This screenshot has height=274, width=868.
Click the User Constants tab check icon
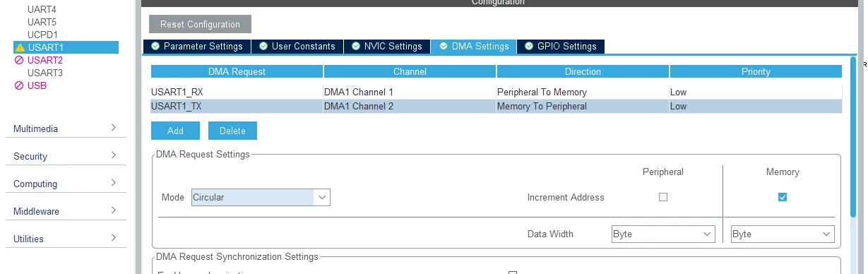coord(263,46)
